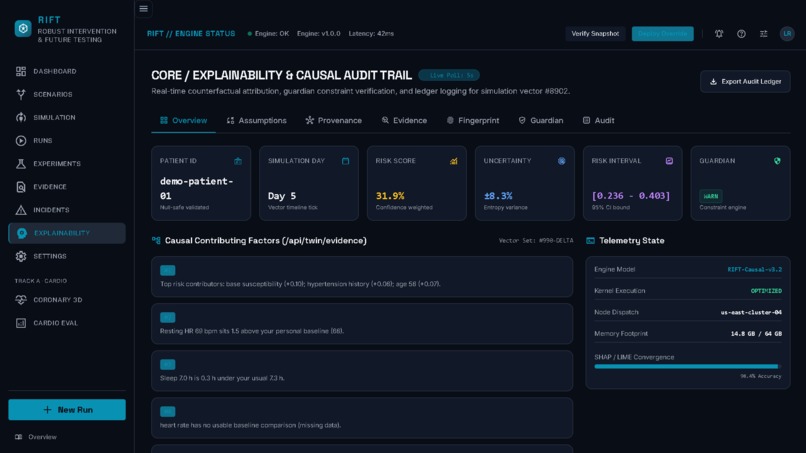Select the Top risk contributors factor card

362,277
